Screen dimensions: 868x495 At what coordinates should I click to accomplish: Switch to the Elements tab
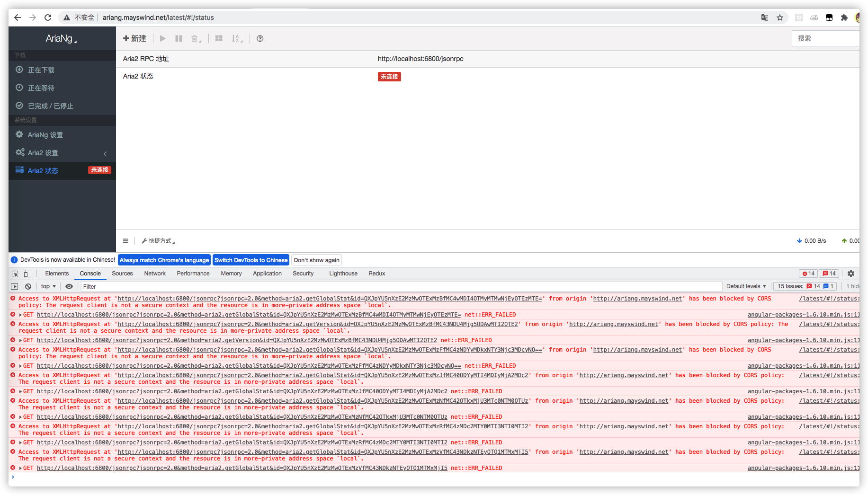click(x=57, y=274)
